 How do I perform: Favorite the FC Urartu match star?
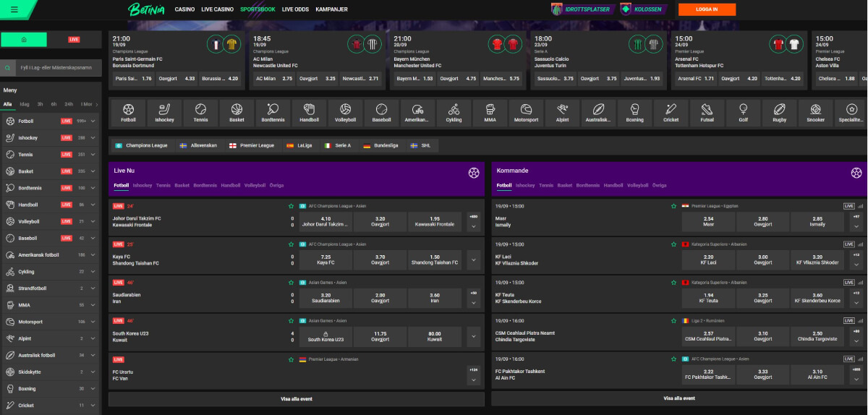[x=292, y=359]
